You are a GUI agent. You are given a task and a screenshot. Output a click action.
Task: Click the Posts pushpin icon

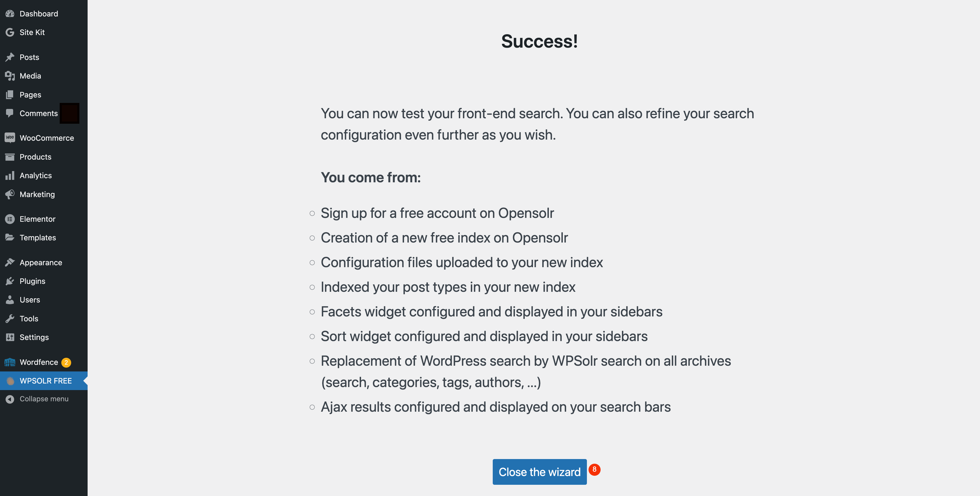coord(10,57)
